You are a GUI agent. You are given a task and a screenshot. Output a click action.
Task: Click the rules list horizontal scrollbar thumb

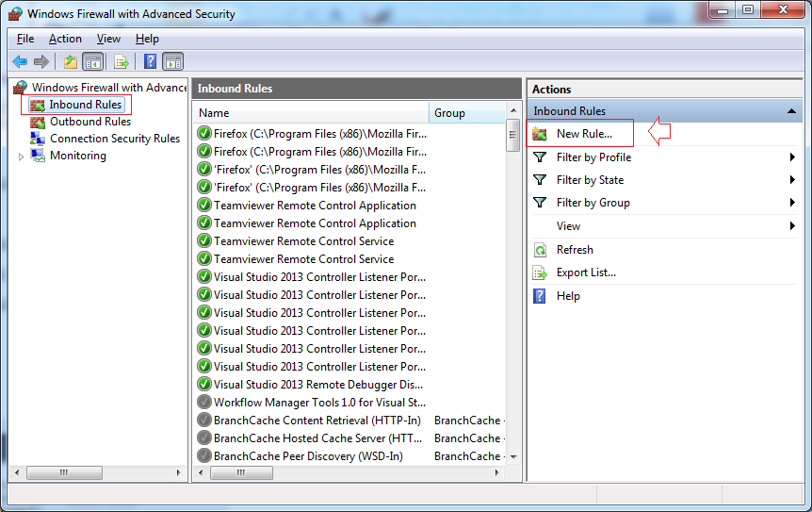(241, 472)
